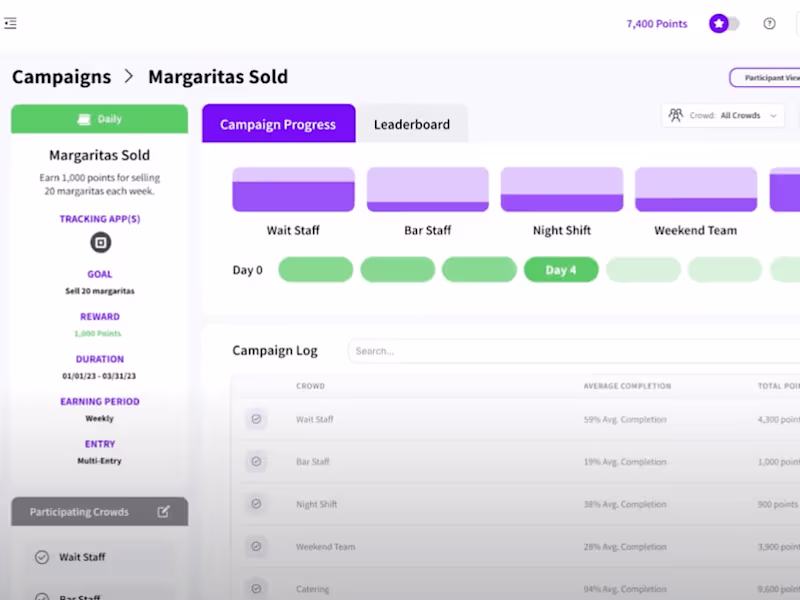
Task: Click the 'Sell 20 margaritas' goal text
Action: pyautogui.click(x=99, y=291)
